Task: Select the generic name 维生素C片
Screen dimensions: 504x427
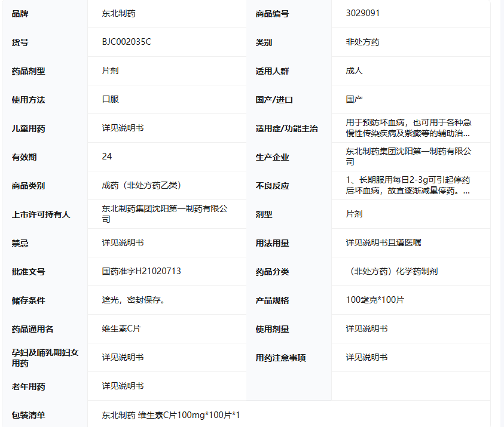Action: click(x=121, y=328)
